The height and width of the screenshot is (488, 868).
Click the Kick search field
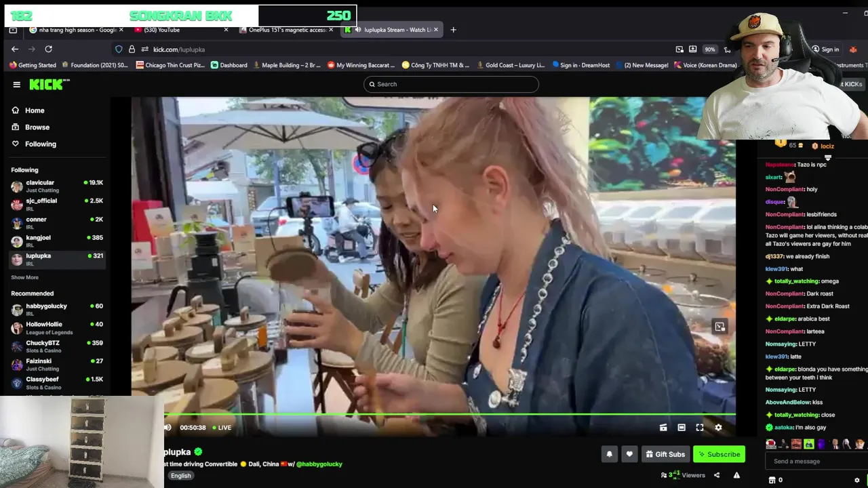[x=451, y=84]
